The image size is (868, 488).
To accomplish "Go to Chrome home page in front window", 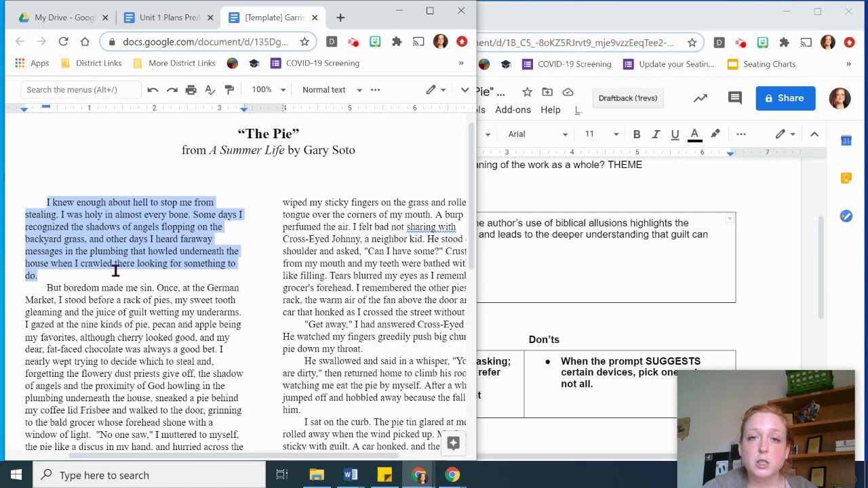I will (x=85, y=42).
